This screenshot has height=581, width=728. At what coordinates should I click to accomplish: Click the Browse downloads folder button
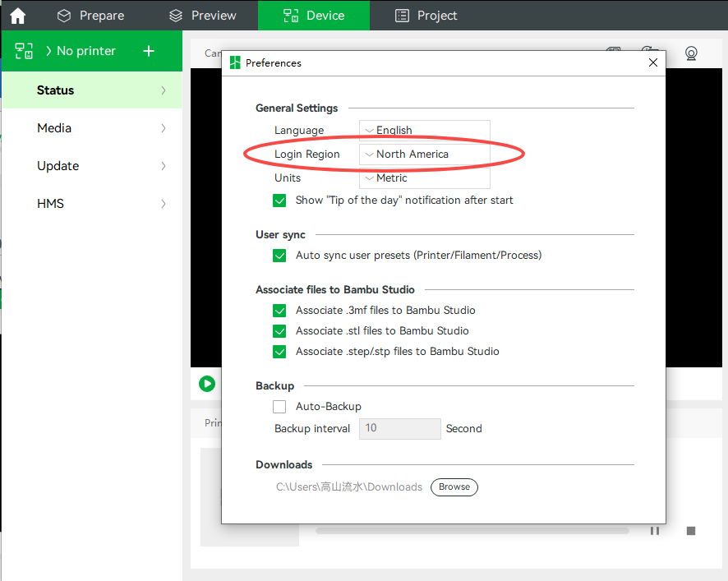click(x=454, y=487)
